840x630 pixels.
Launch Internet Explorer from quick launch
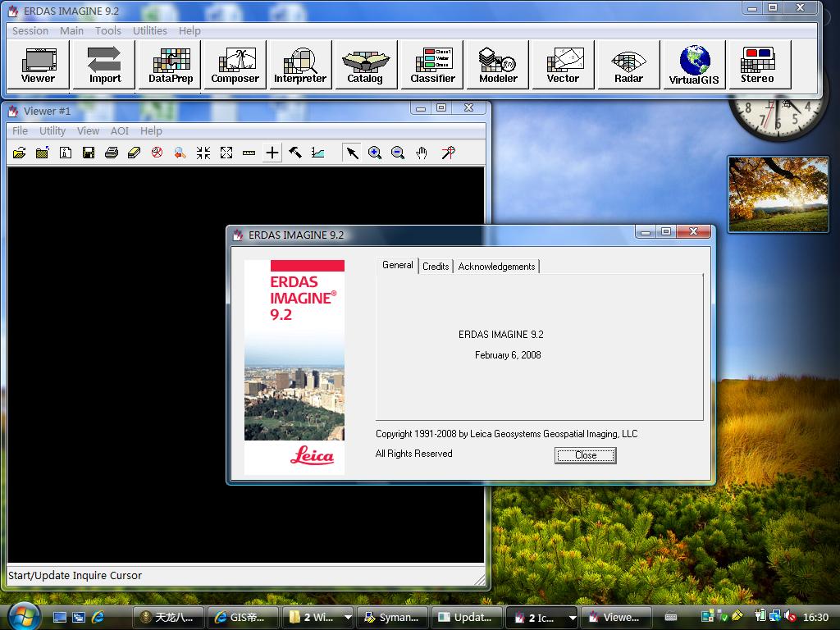[98, 617]
